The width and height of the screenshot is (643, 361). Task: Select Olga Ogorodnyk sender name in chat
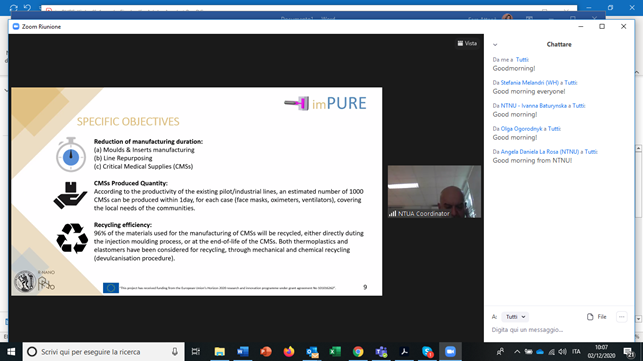(521, 129)
